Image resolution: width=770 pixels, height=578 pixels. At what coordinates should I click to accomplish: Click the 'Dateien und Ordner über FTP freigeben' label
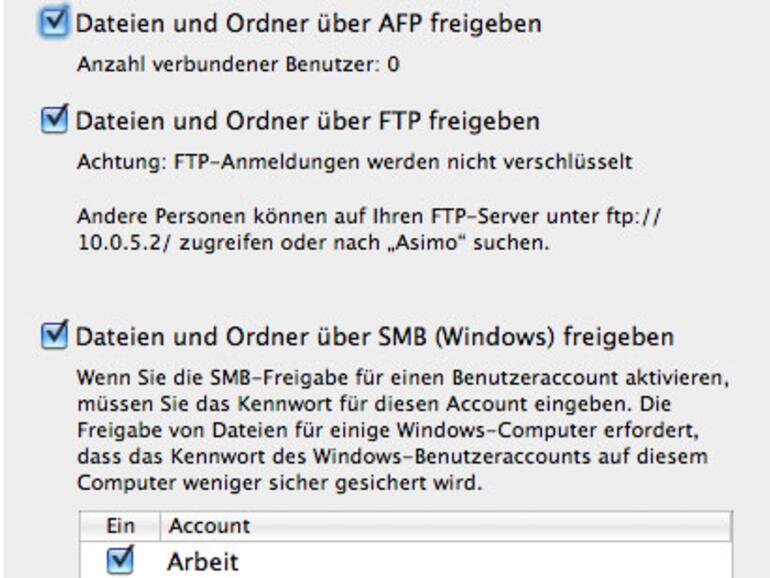click(308, 121)
